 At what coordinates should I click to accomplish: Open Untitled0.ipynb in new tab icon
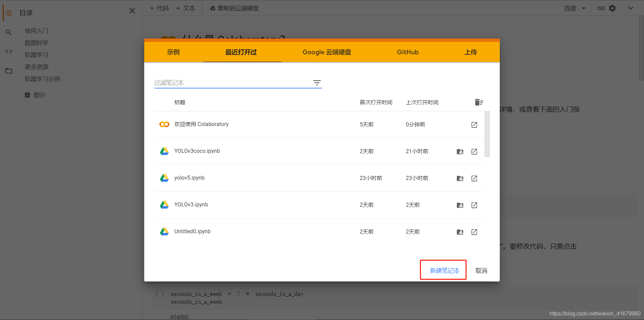pos(474,232)
